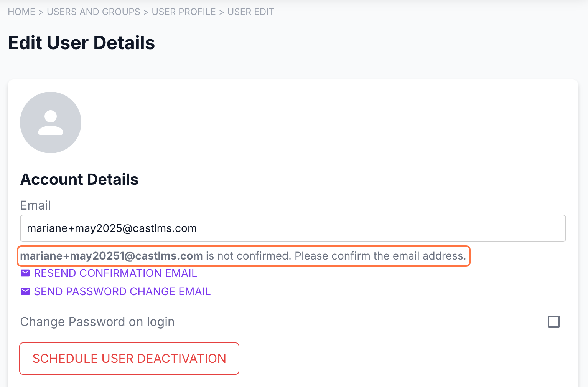Open USERS AND GROUPS breadcrumb link
588x387 pixels.
94,12
